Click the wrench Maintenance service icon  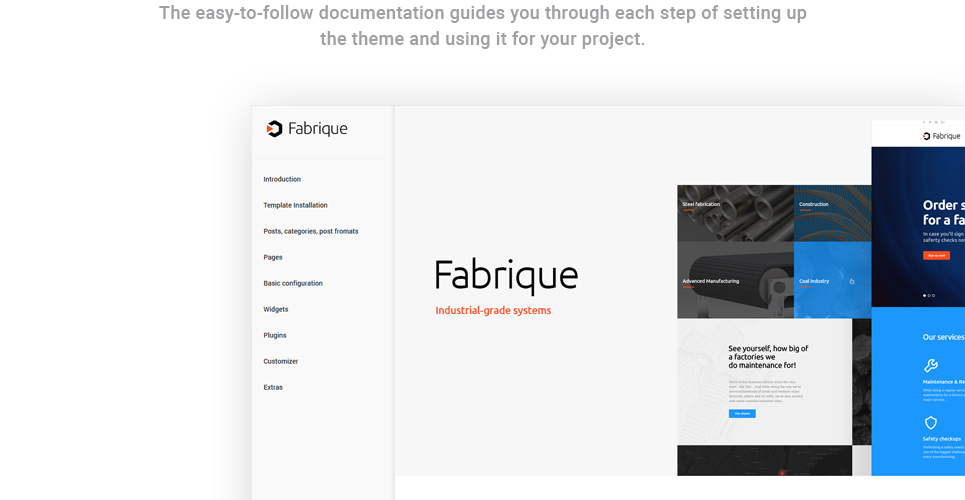tap(931, 366)
